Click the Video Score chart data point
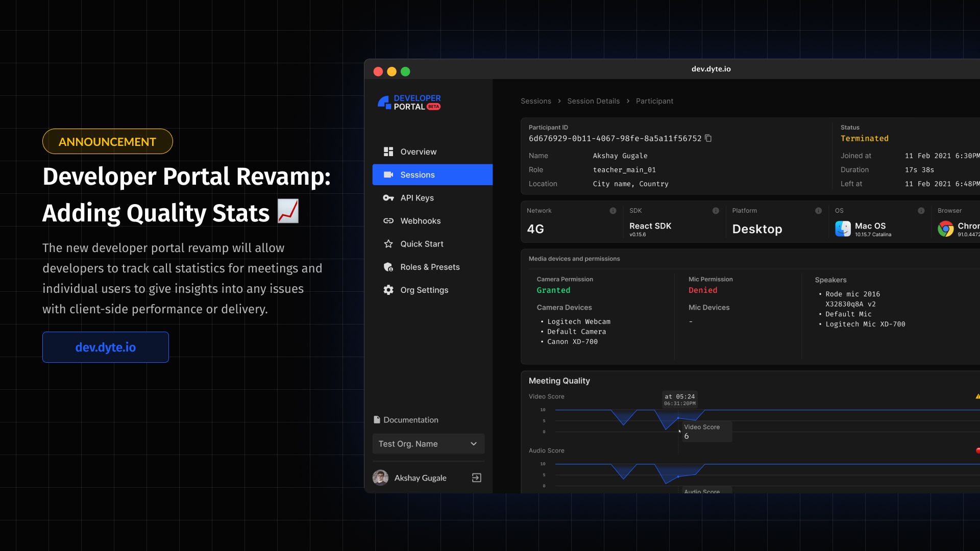Screen dimensions: 980x551 (x=678, y=418)
